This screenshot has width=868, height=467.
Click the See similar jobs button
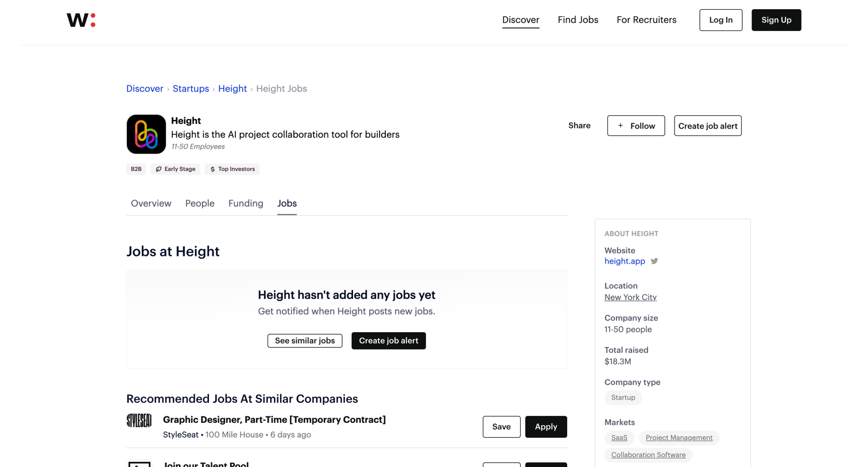point(305,341)
